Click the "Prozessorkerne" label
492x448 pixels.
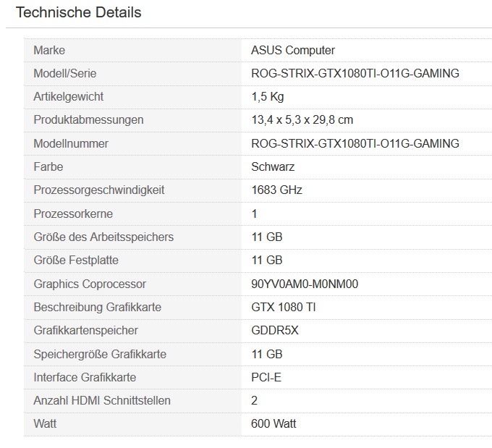click(x=73, y=214)
